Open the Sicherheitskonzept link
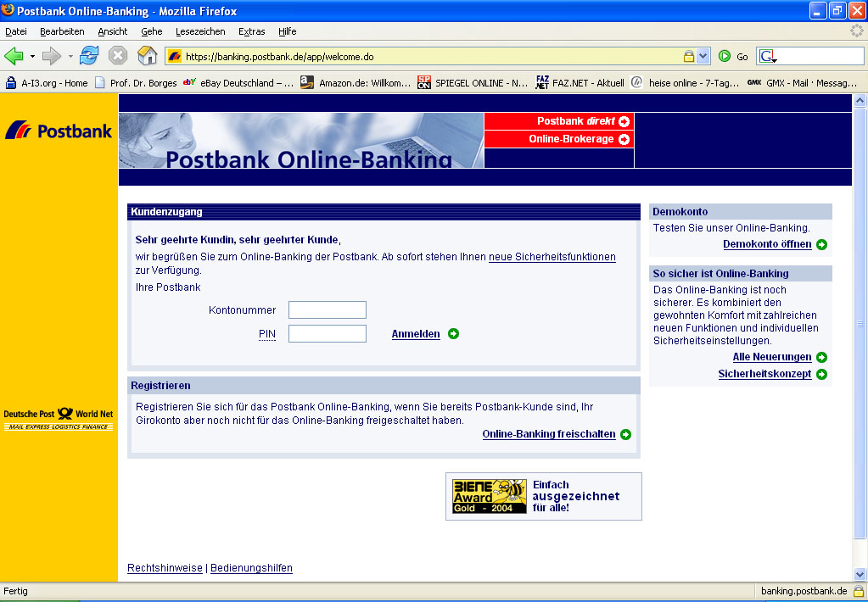Screen dimensions: 868x602 [764, 375]
